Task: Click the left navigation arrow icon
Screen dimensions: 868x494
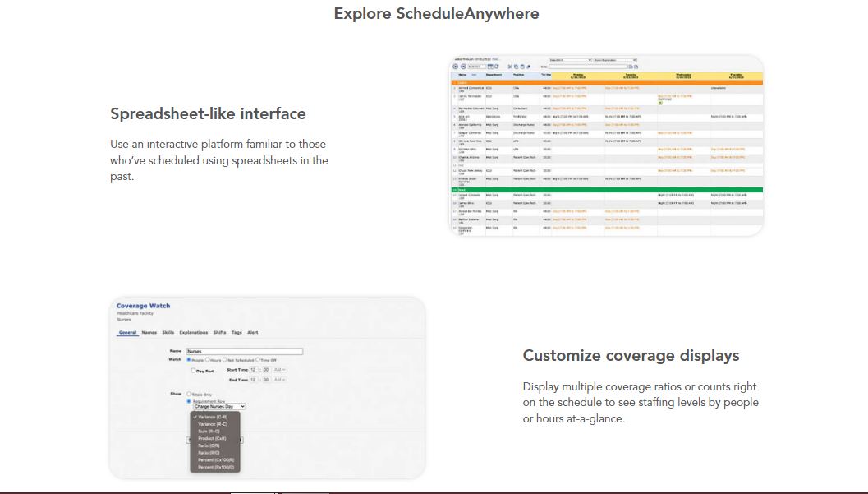Action: 454,66
